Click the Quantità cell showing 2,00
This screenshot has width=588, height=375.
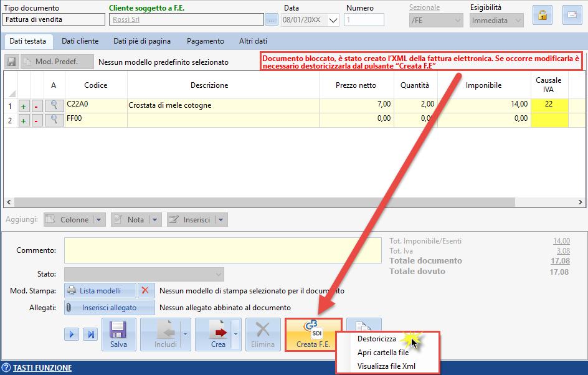(x=415, y=106)
